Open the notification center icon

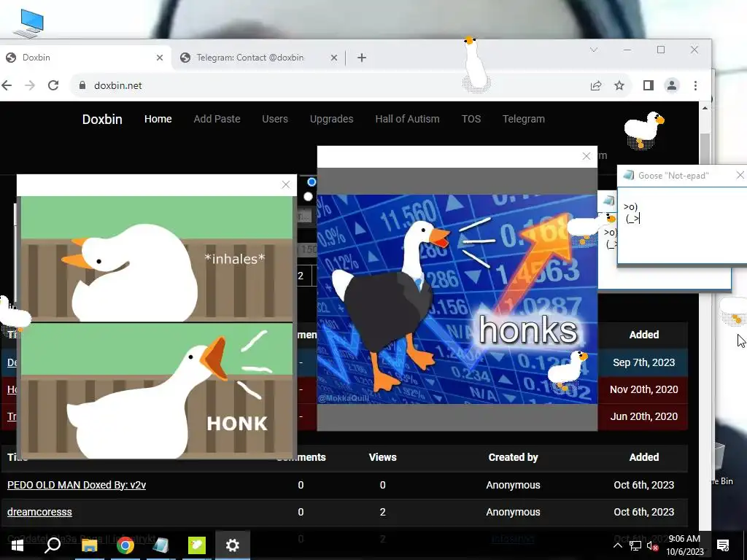coord(723,545)
